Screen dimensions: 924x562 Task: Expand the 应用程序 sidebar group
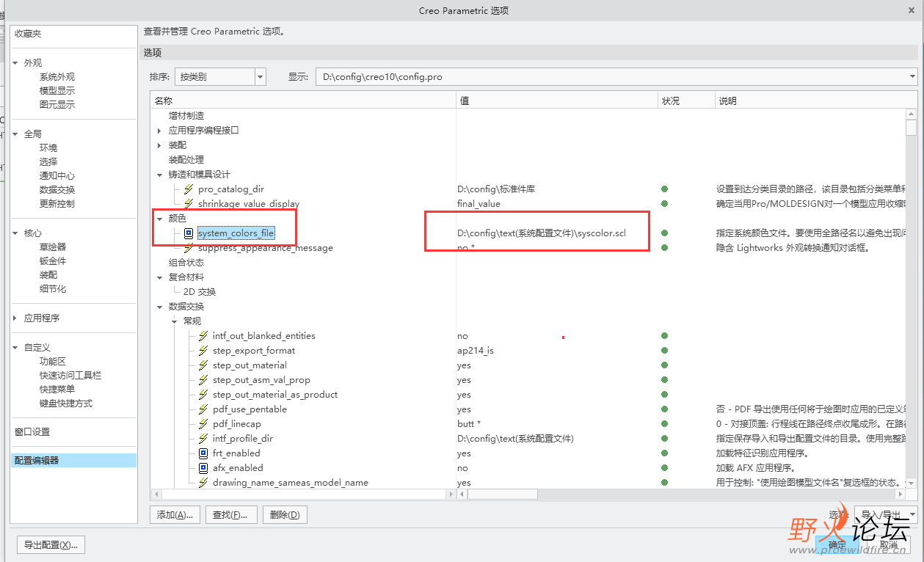point(15,318)
